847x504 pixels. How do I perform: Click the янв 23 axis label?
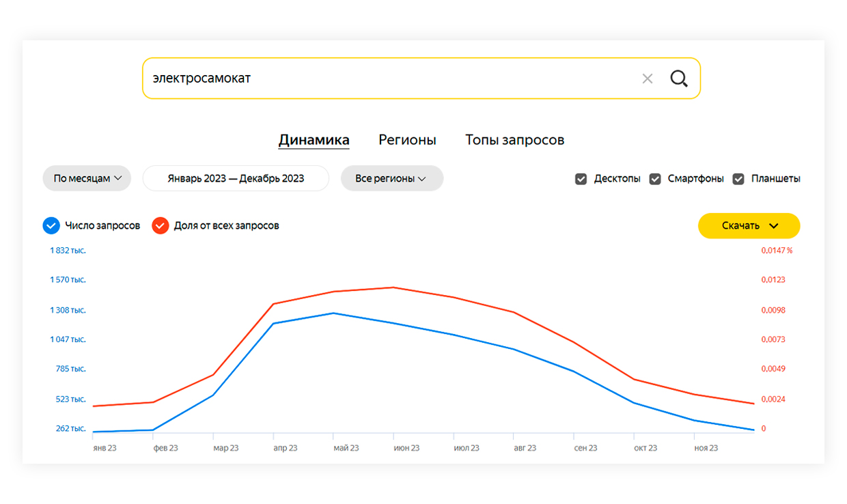(105, 448)
